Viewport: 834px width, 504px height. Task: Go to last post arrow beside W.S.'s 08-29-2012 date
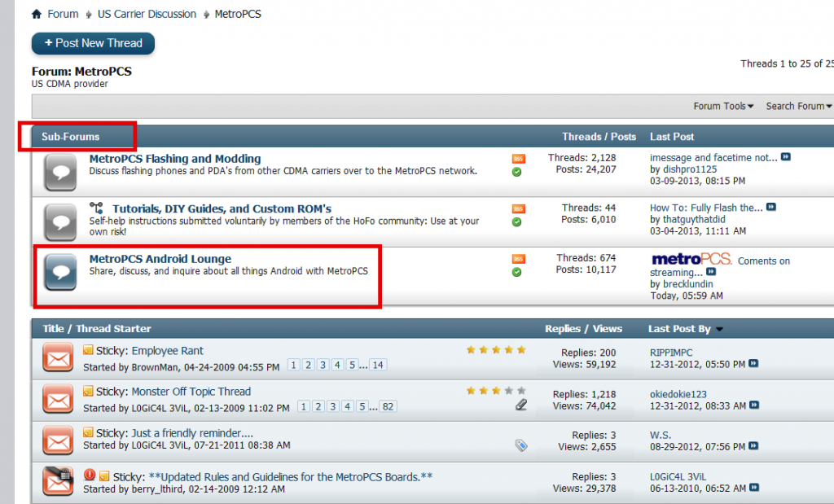click(753, 445)
